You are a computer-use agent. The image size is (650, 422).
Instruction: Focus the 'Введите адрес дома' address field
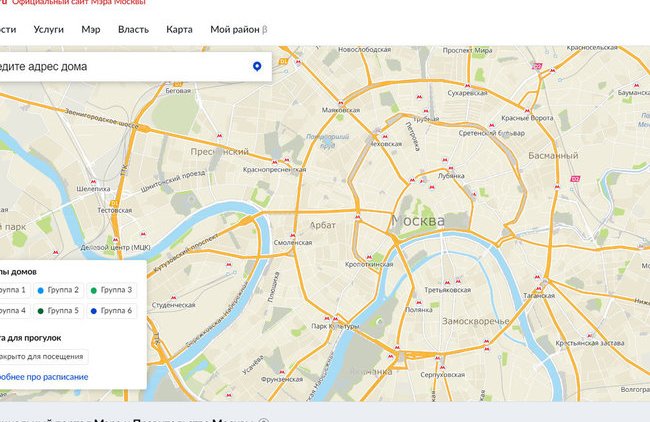[x=135, y=66]
